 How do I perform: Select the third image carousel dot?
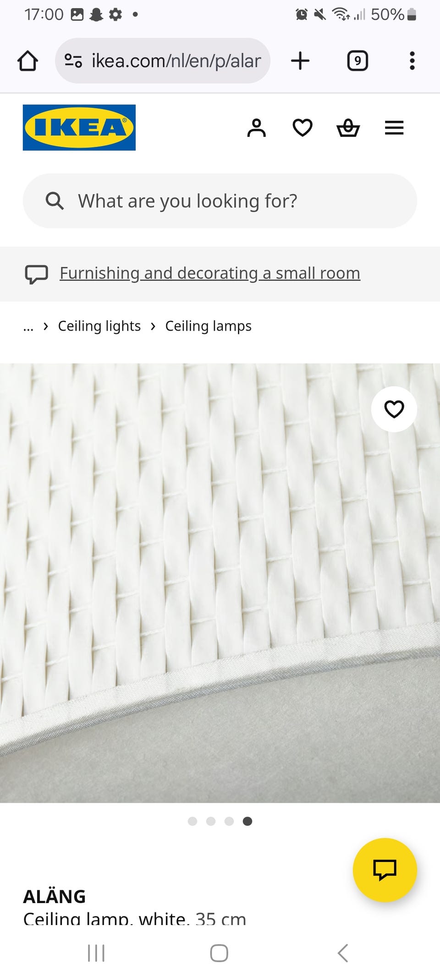pyautogui.click(x=229, y=821)
